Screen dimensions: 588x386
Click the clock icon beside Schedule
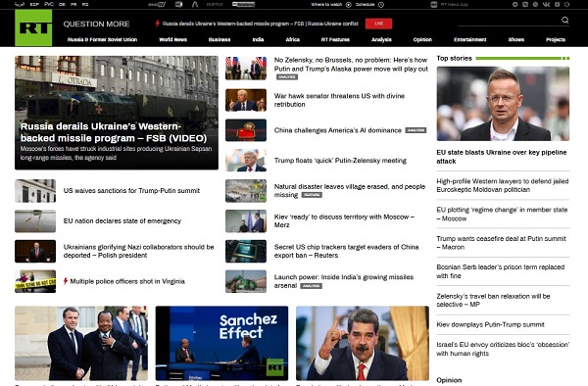tap(381, 5)
